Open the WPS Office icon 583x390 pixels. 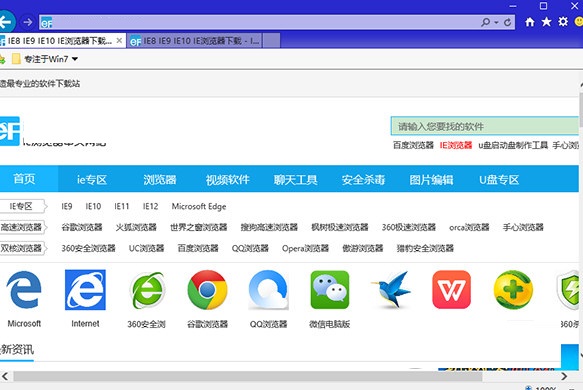tap(451, 290)
